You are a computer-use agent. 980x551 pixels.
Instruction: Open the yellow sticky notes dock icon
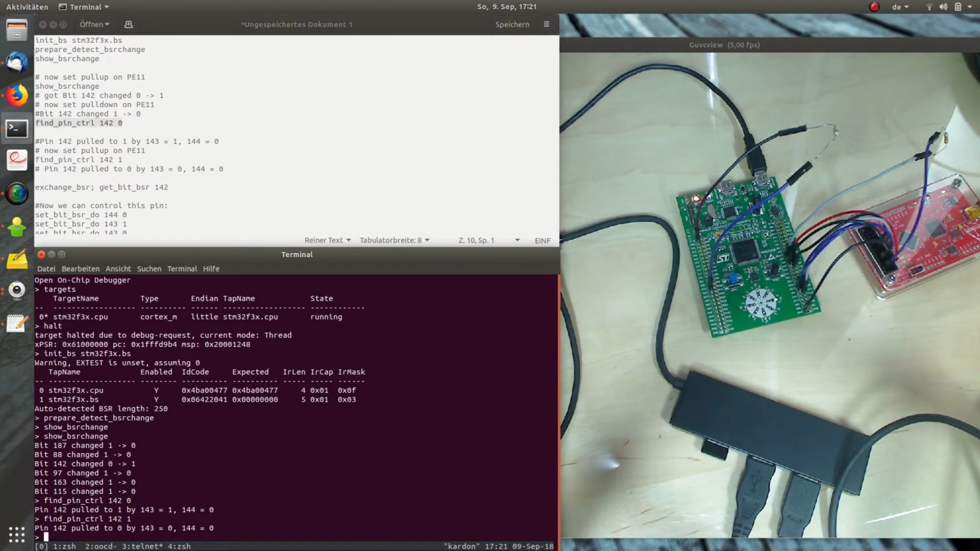pos(17,260)
